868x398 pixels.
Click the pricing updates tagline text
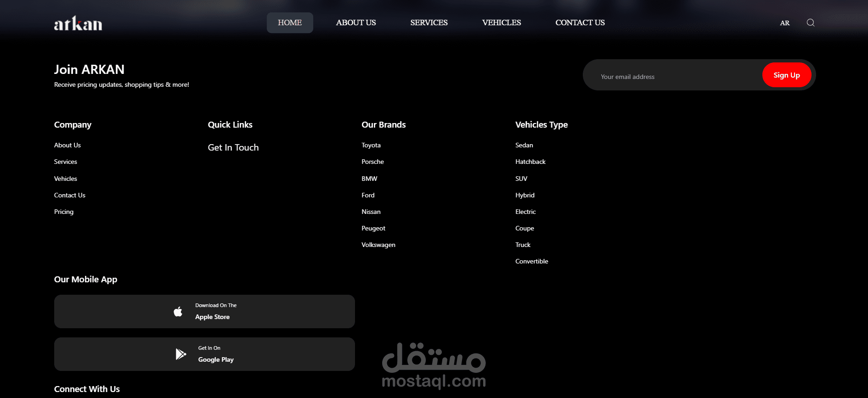pyautogui.click(x=122, y=84)
